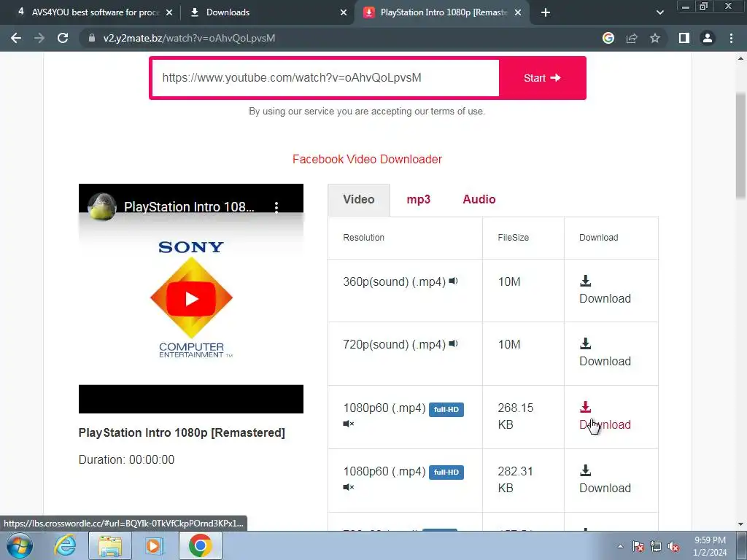This screenshot has height=560, width=747.
Task: Click the '720p(sound) (.mp4)' text
Action: pos(394,344)
